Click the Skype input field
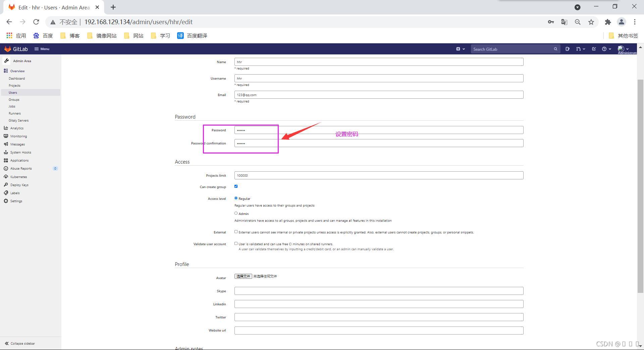The height and width of the screenshot is (350, 644). click(x=379, y=291)
